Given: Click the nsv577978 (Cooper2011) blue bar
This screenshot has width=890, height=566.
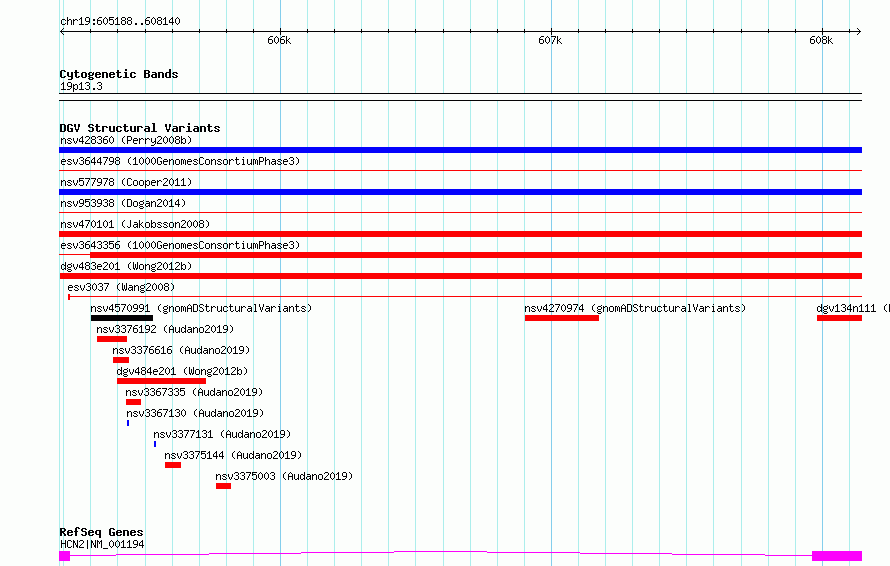Looking at the screenshot, I should click(x=460, y=192).
